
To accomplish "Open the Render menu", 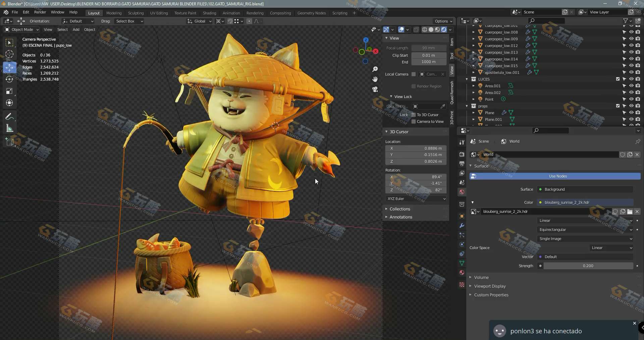I will pos(40,12).
